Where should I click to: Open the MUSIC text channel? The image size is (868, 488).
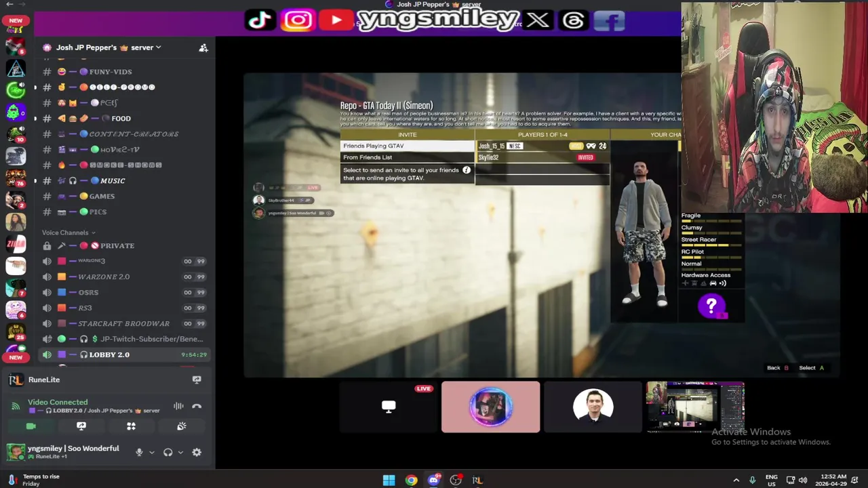113,181
